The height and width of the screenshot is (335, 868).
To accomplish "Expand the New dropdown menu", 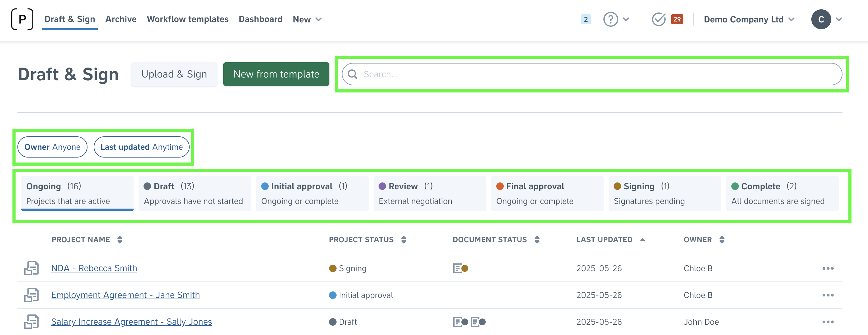I will [x=307, y=19].
